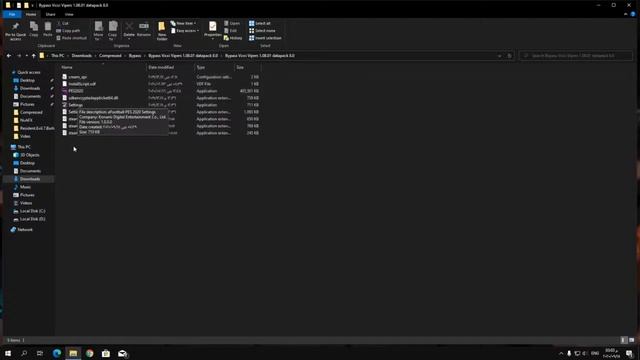The image size is (640, 360).
Task: Open the Easy access dropdown
Action: coord(185,31)
